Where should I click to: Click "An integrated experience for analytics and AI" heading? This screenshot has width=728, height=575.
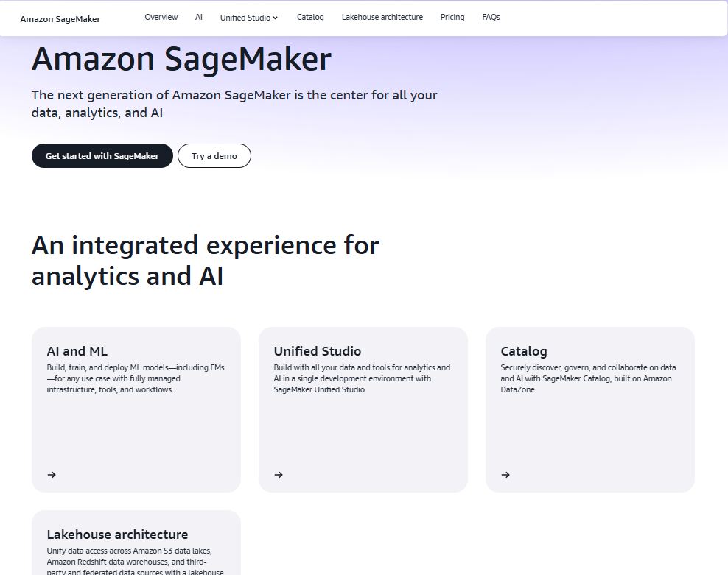tap(206, 261)
